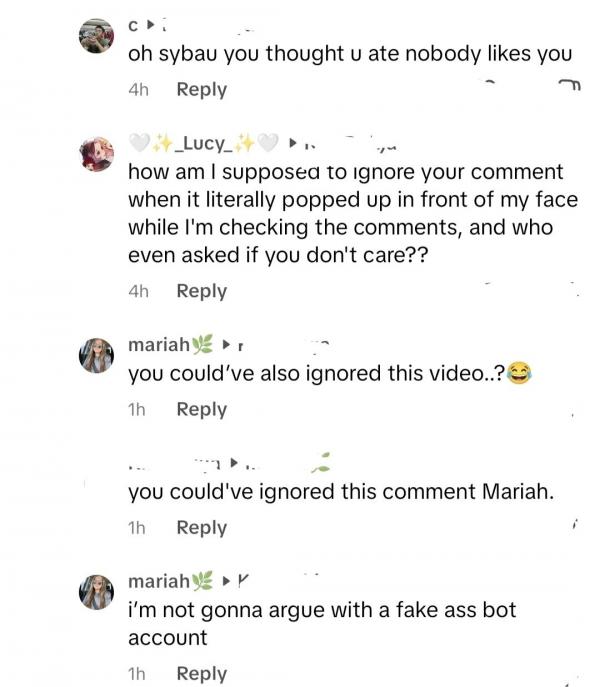Screen dimensions: 600x687
Task: Click the leaf emoji beside last mariah name
Action: [202, 581]
